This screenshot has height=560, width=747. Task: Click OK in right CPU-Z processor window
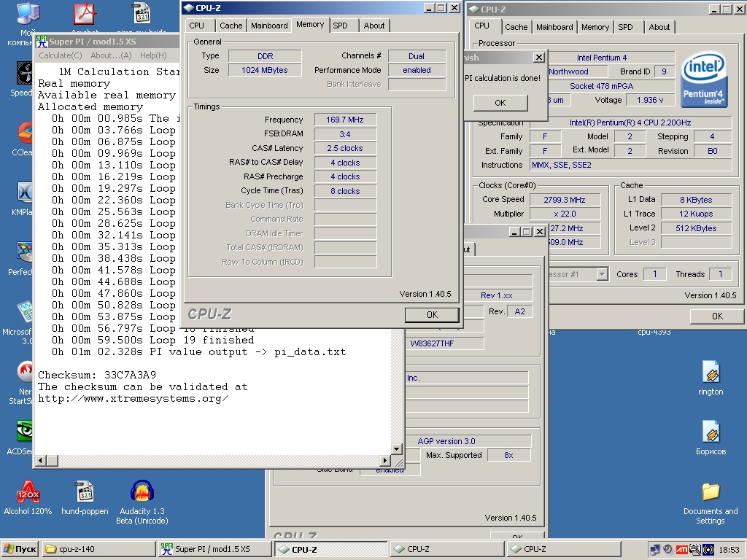[718, 316]
